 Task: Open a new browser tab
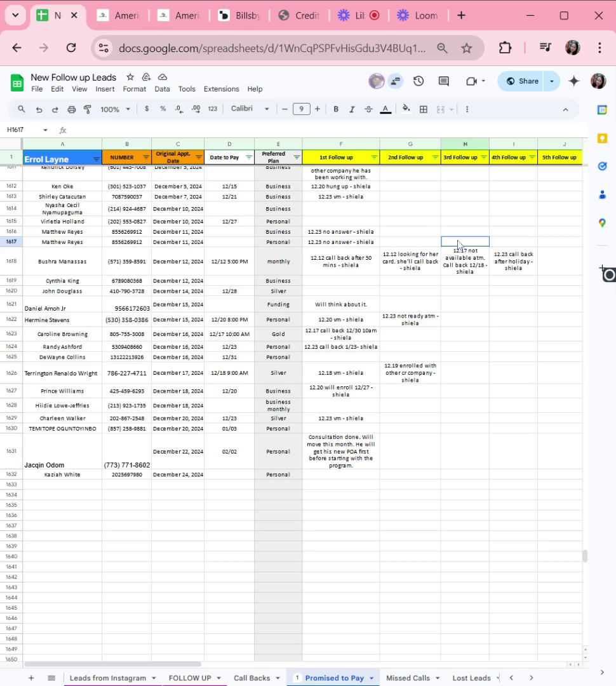pos(461,15)
